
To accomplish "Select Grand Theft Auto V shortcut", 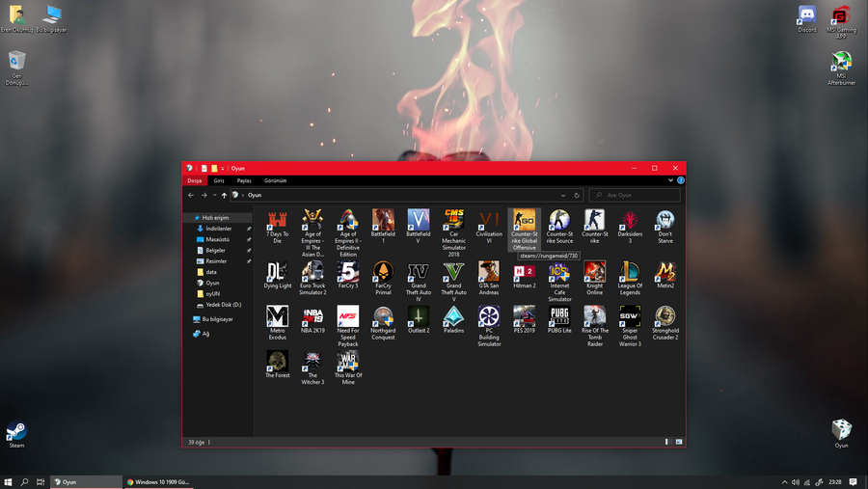I will coord(454,282).
